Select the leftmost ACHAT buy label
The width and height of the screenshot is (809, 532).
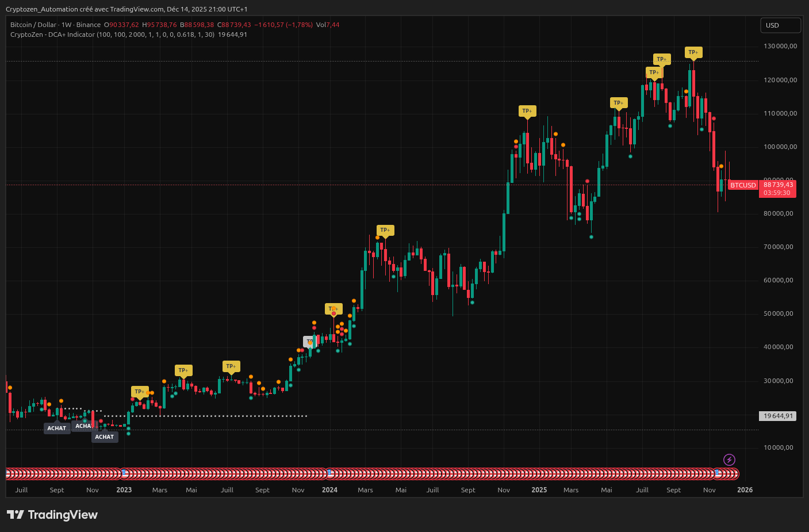[56, 428]
